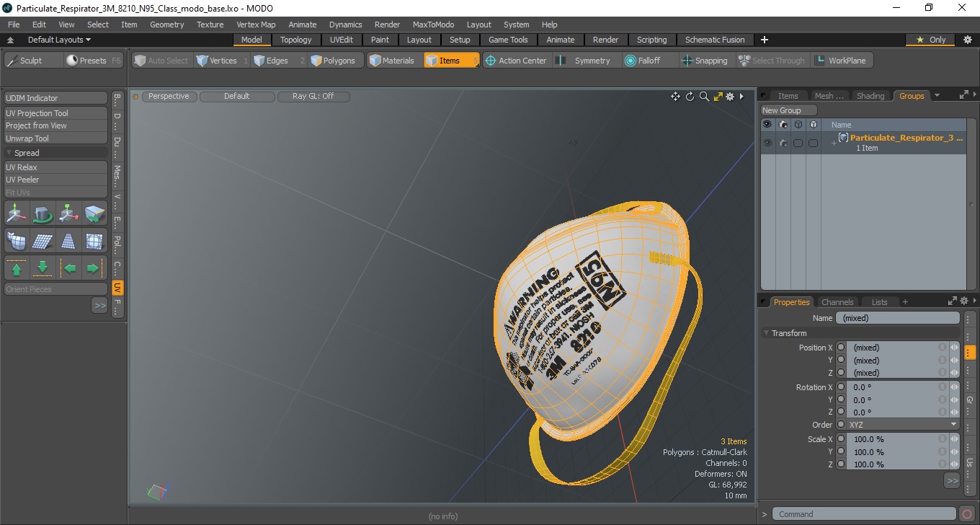
Task: Open the MaxToModo menu
Action: (x=433, y=25)
